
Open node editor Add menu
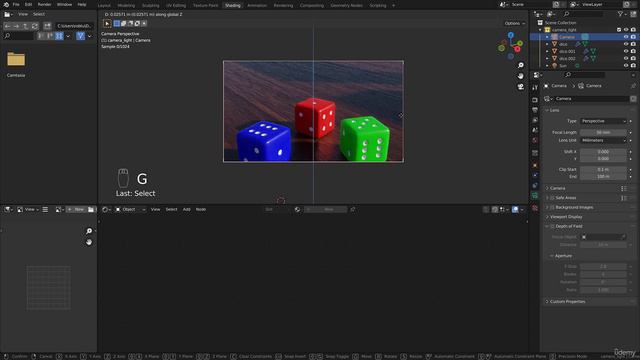click(x=187, y=209)
